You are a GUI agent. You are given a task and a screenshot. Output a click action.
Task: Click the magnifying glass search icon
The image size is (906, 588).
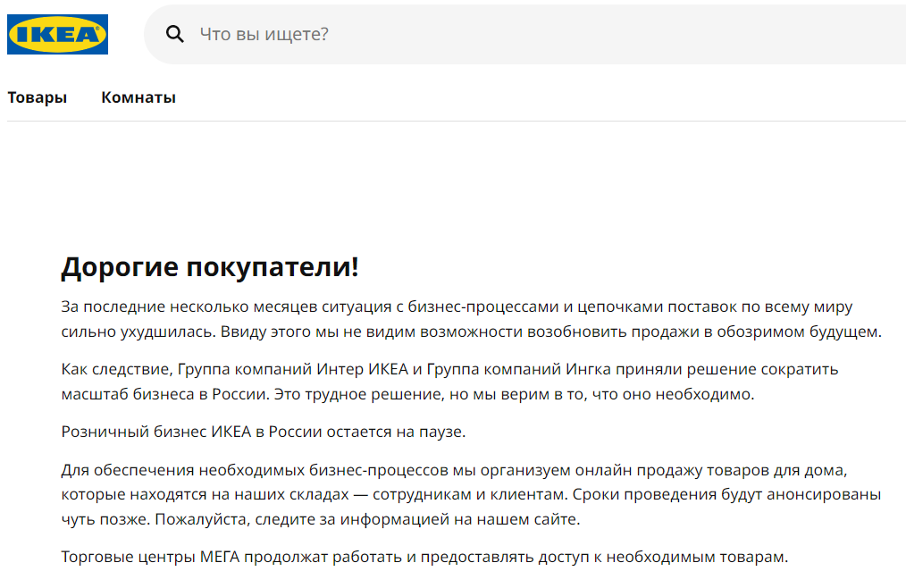[174, 34]
